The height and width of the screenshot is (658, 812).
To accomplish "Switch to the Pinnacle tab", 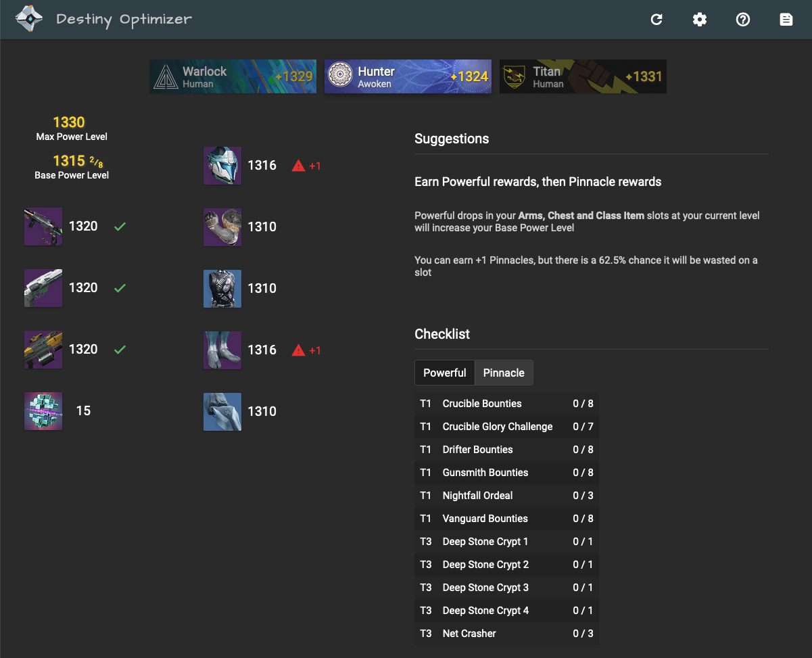I will [504, 373].
